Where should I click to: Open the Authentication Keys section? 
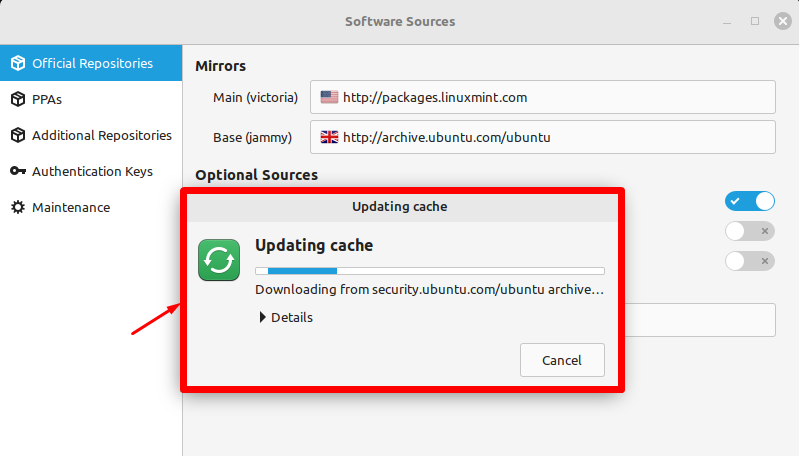(92, 171)
